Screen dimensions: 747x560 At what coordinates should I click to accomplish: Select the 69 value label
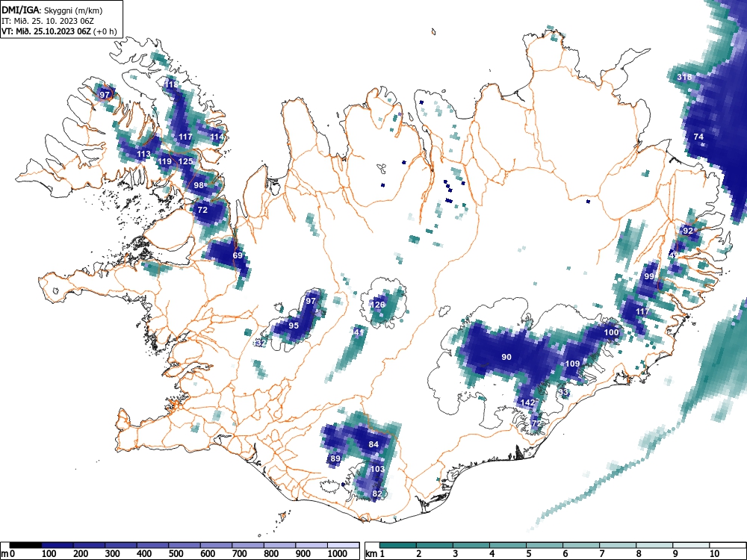[x=238, y=255]
